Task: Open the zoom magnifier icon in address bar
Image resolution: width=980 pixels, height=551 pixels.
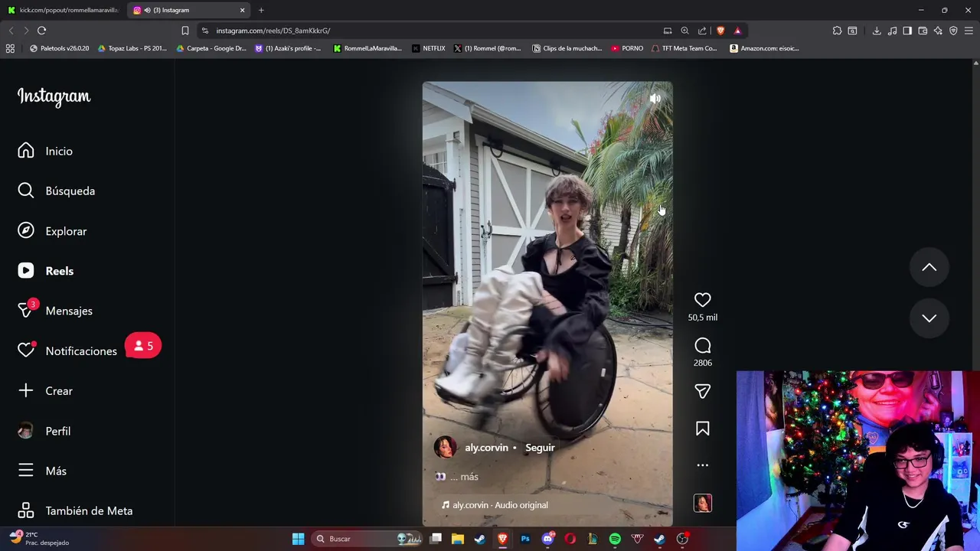Action: 684,31
